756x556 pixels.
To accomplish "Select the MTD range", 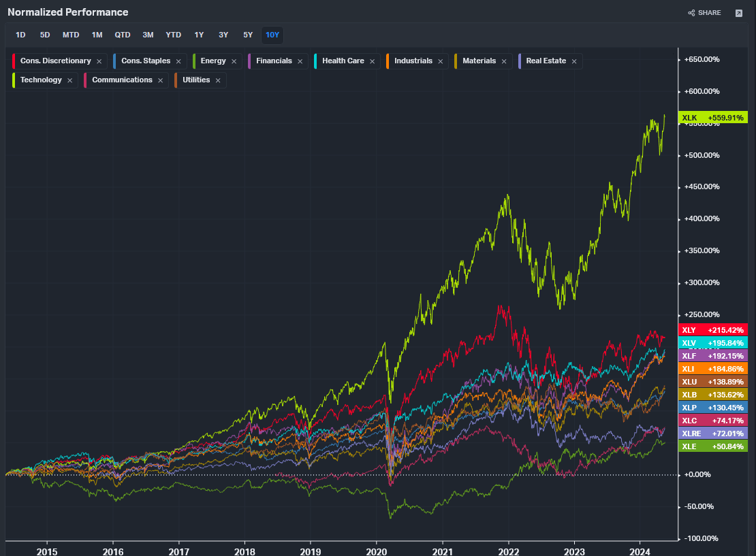I will 71,34.
